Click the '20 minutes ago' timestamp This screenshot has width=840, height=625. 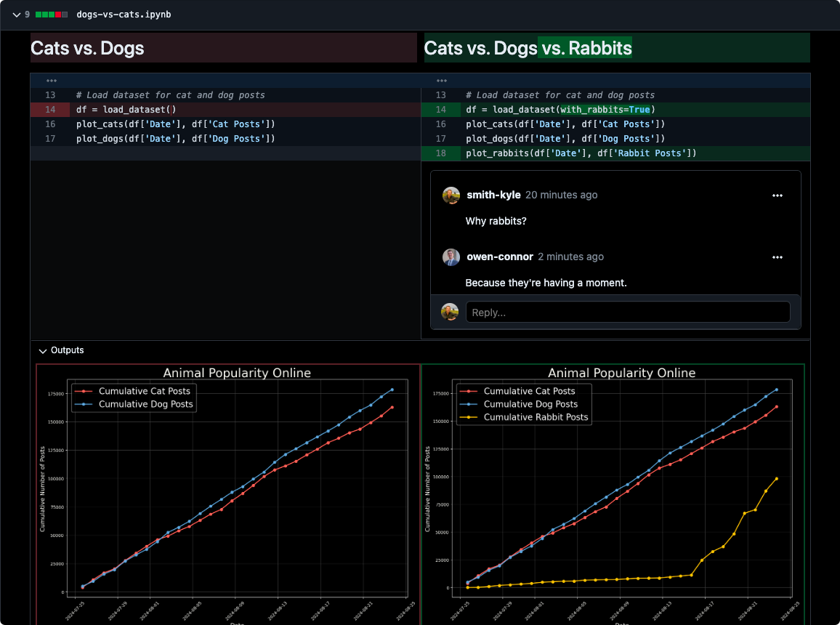561,195
